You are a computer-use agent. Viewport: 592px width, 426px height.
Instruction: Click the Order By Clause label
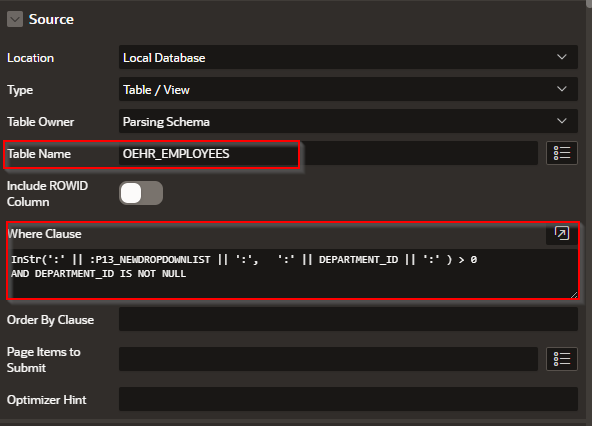(x=50, y=320)
